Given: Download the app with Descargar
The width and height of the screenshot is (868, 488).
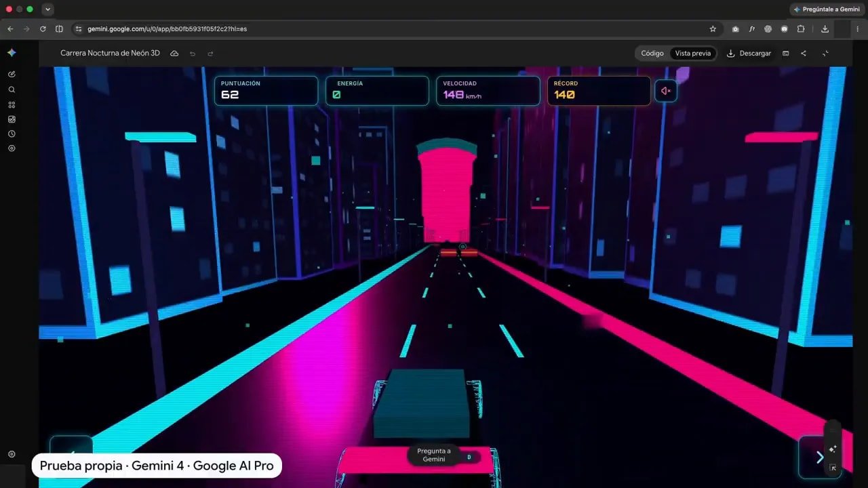Looking at the screenshot, I should point(749,54).
